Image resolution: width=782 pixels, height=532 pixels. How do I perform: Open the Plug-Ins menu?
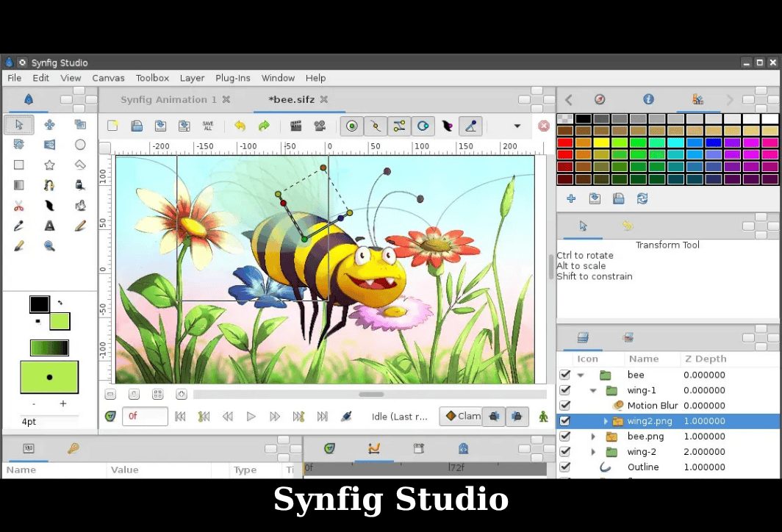(x=232, y=78)
